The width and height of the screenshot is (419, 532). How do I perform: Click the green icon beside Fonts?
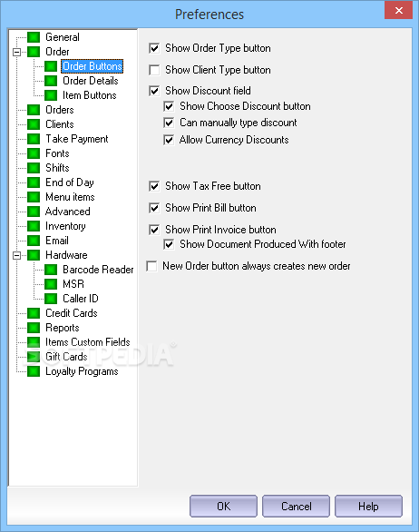click(34, 153)
